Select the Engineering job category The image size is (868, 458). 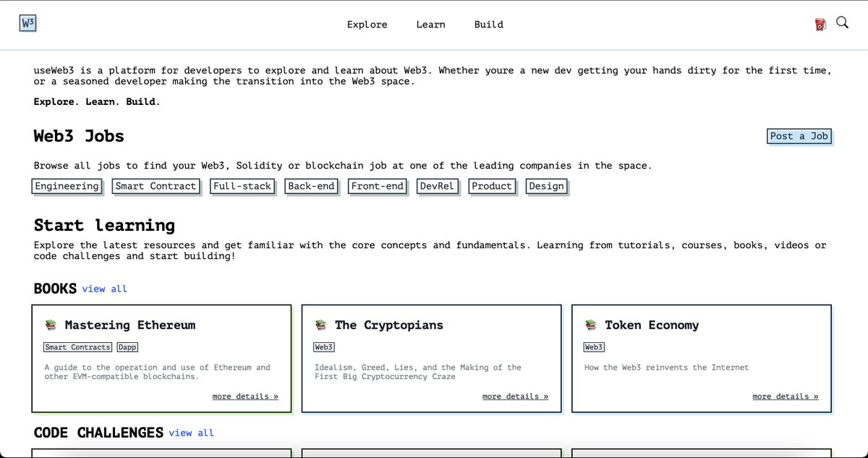(67, 186)
